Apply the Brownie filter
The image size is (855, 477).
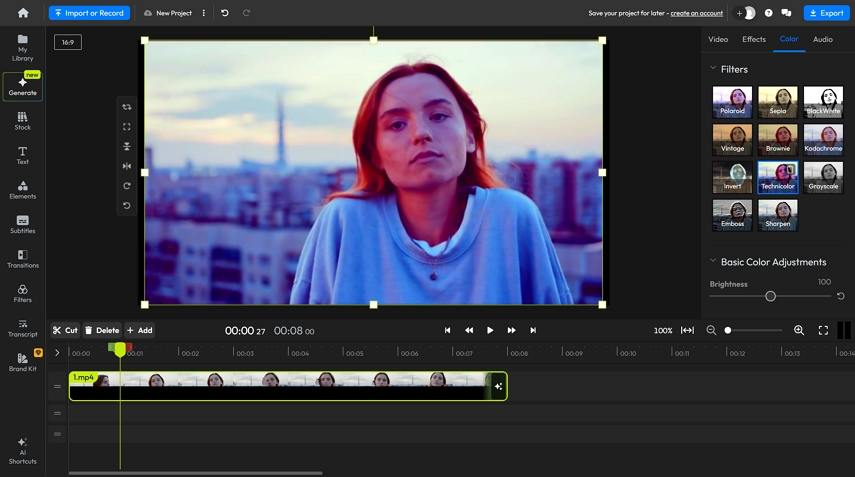[778, 140]
